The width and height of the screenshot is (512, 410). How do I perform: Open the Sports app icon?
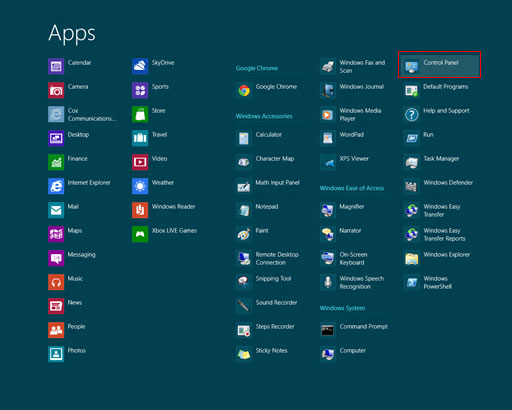point(140,90)
